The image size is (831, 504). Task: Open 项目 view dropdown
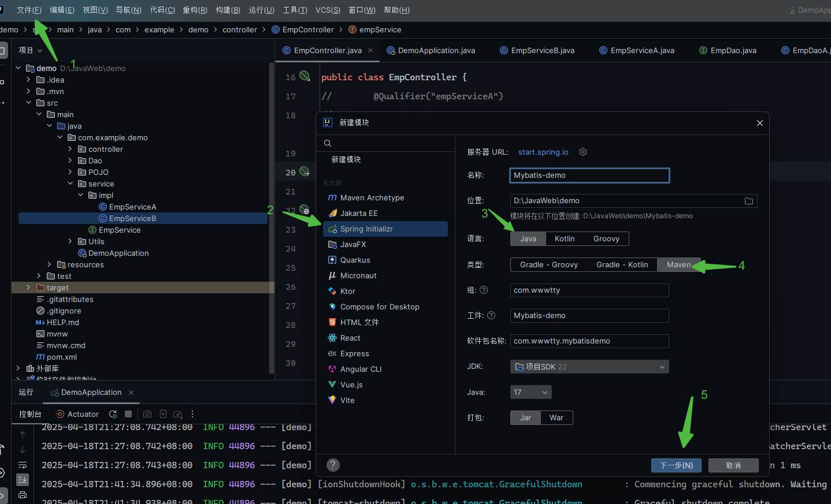point(31,50)
